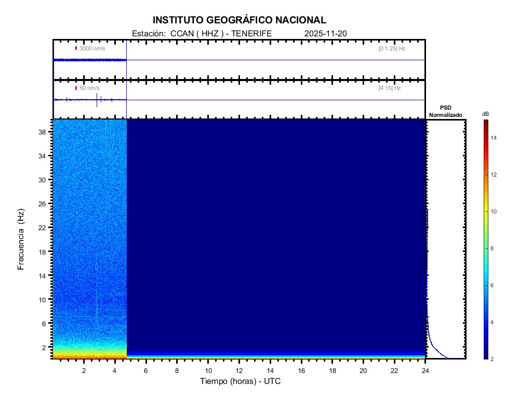Click the 12 hour tick on the time axis
This screenshot has width=532, height=399.
(239, 370)
